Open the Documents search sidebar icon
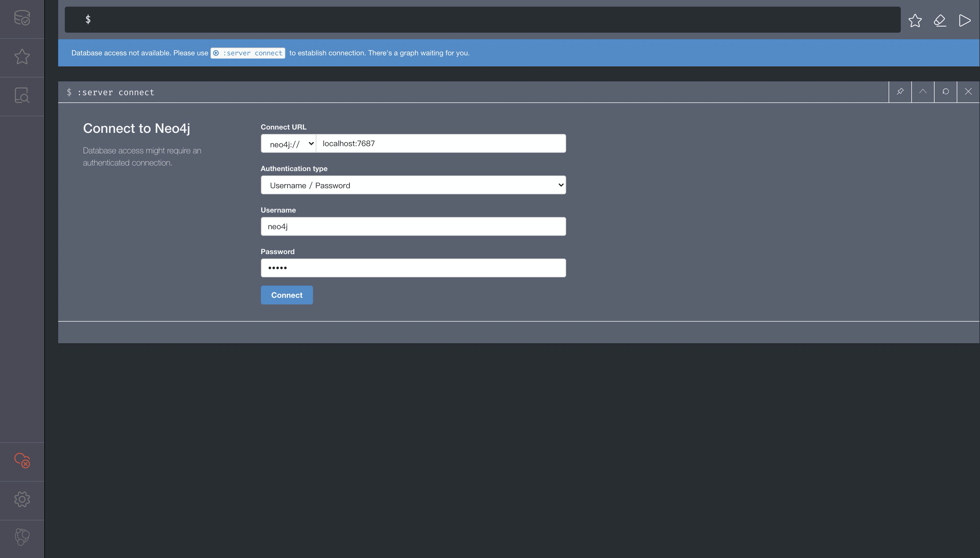 pos(22,95)
